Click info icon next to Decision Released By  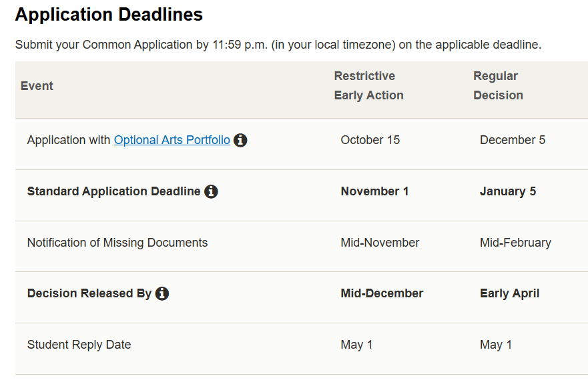162,293
